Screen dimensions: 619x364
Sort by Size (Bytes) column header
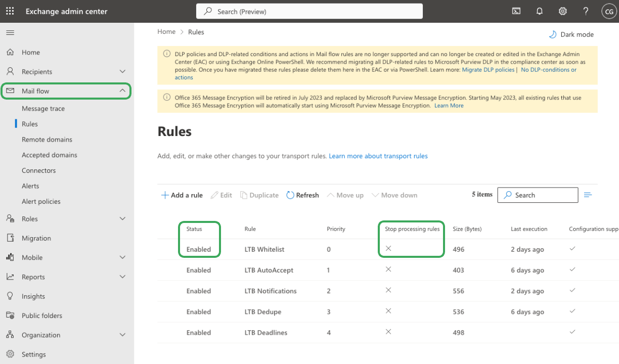pos(467,229)
